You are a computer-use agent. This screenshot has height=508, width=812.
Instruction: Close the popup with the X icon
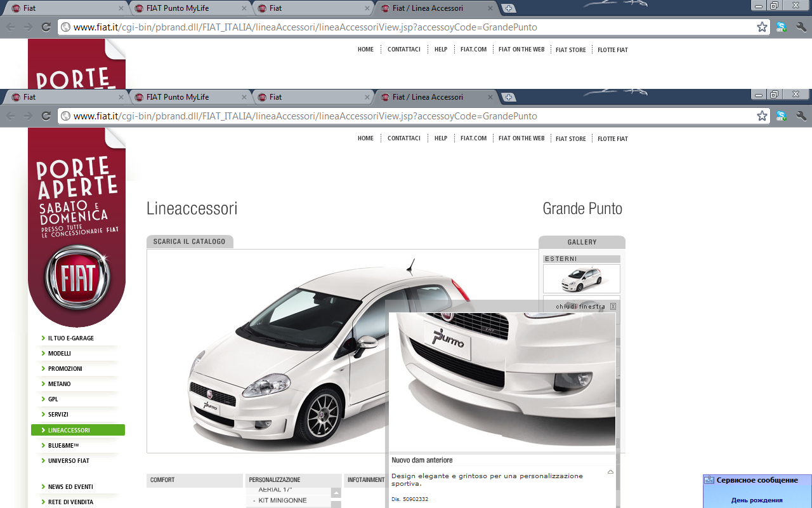point(613,307)
